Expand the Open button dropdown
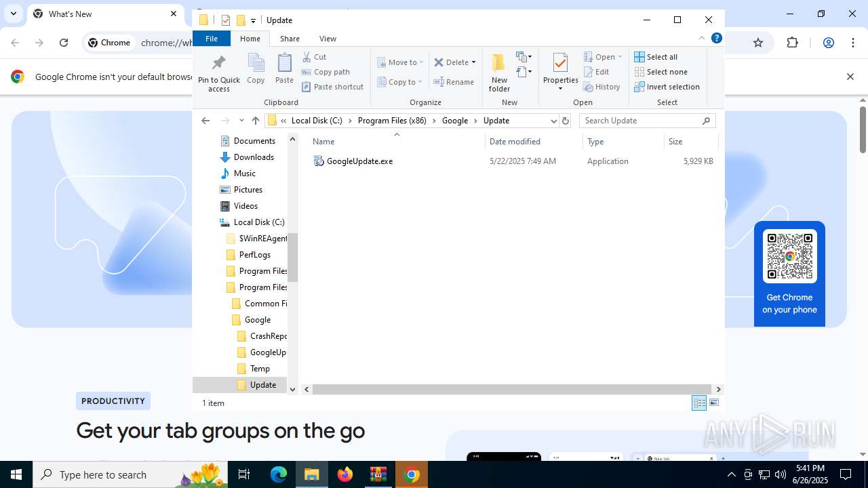 coord(620,57)
